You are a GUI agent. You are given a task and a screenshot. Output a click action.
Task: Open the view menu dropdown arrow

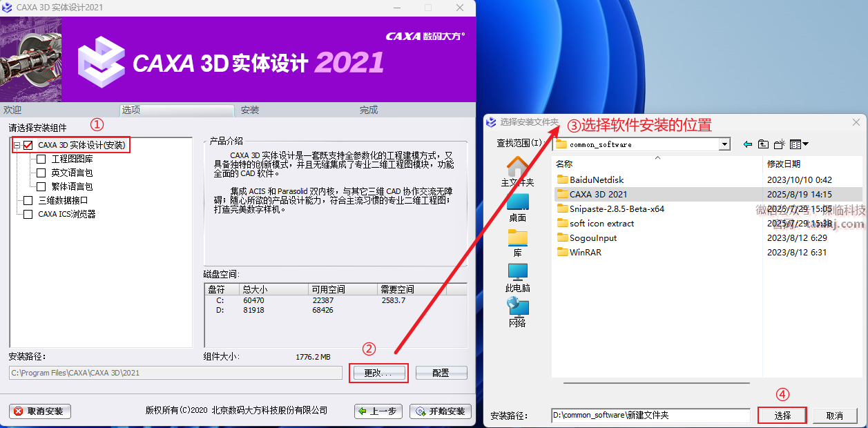[805, 144]
